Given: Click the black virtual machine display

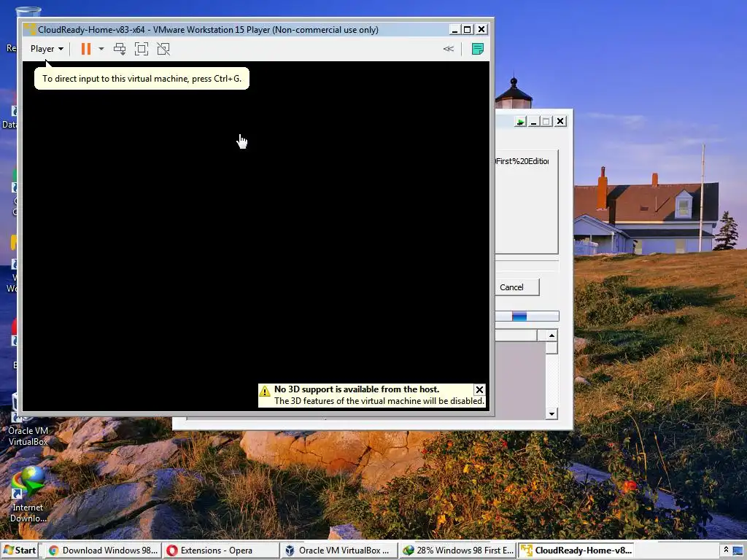Looking at the screenshot, I should tap(256, 236).
